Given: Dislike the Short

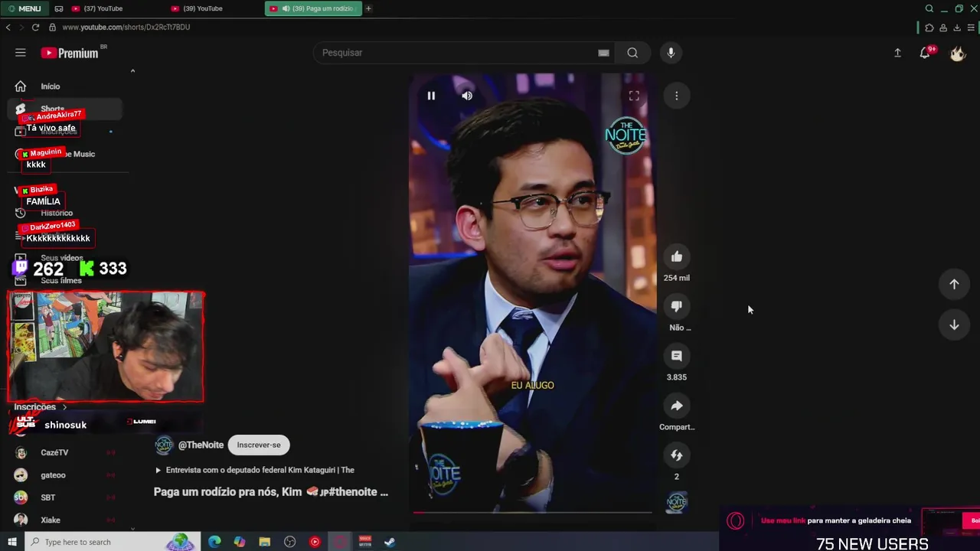Looking at the screenshot, I should click(677, 306).
